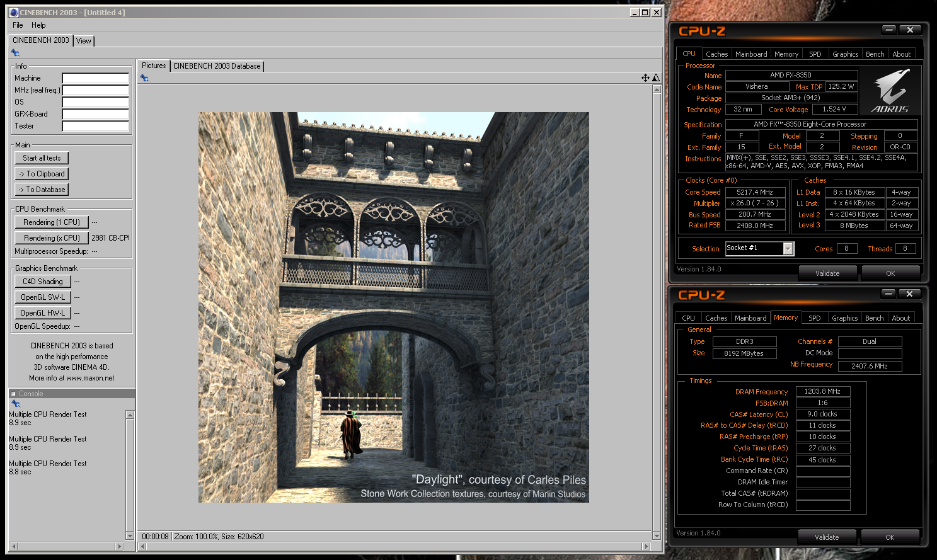Run the Rendering (x CPU) benchmark
This screenshot has height=560, width=937.
tap(52, 238)
